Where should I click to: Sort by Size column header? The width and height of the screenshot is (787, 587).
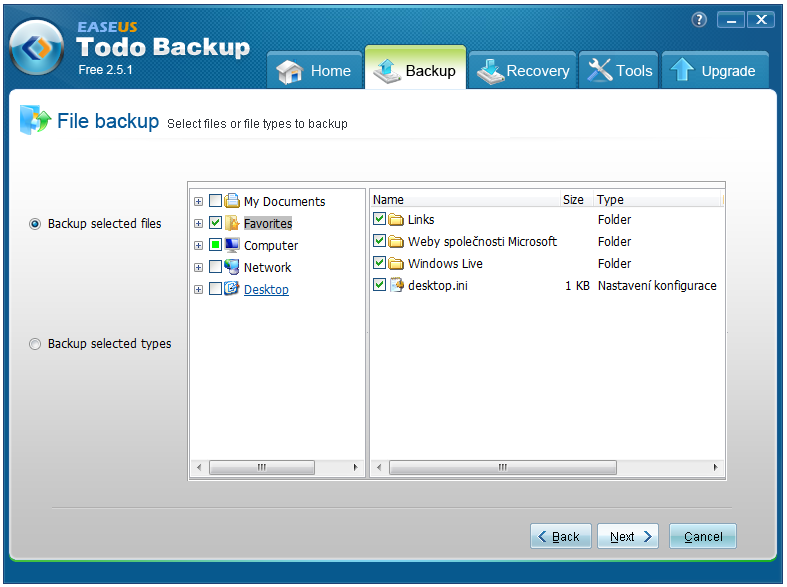tap(577, 199)
